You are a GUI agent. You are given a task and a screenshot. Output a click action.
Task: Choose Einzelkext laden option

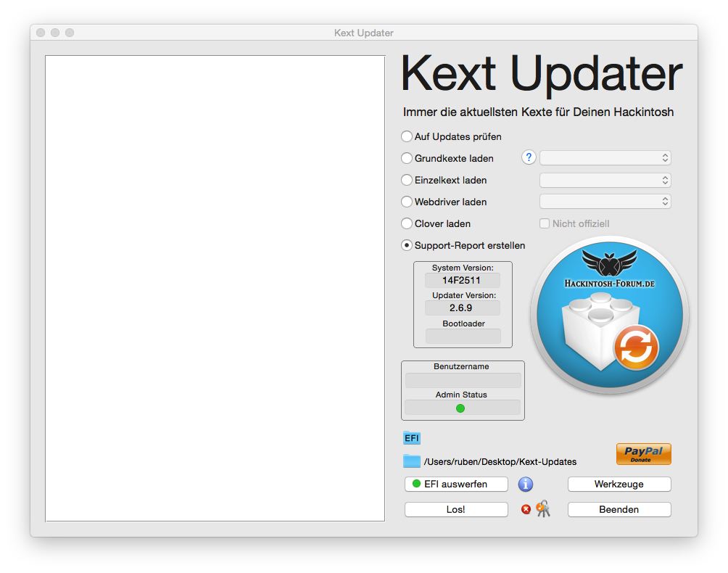pyautogui.click(x=406, y=180)
